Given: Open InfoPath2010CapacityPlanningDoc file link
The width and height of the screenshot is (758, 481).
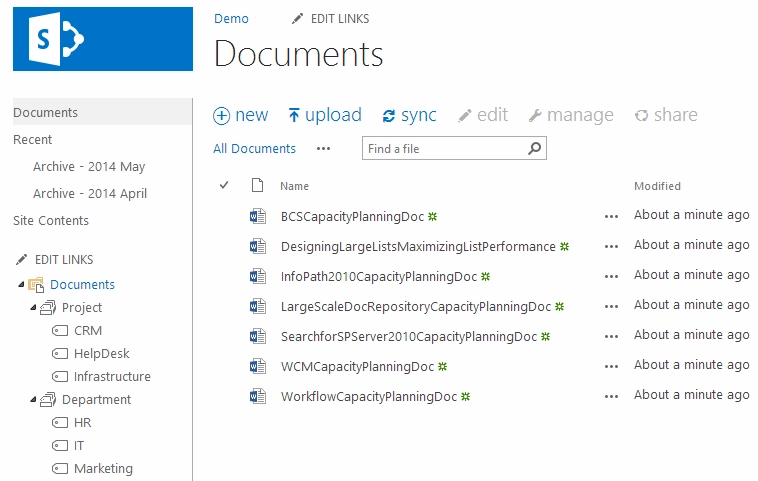Looking at the screenshot, I should tap(379, 277).
